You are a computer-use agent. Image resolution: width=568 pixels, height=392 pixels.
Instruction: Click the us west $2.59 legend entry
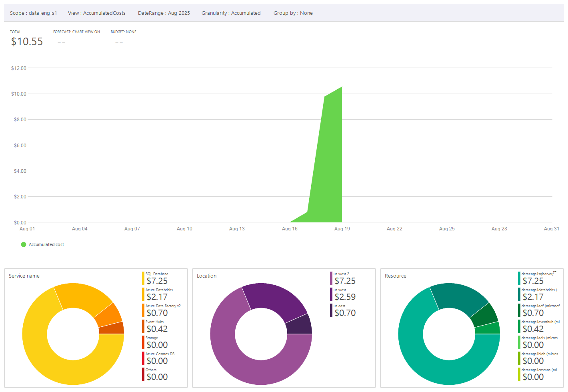pos(344,294)
